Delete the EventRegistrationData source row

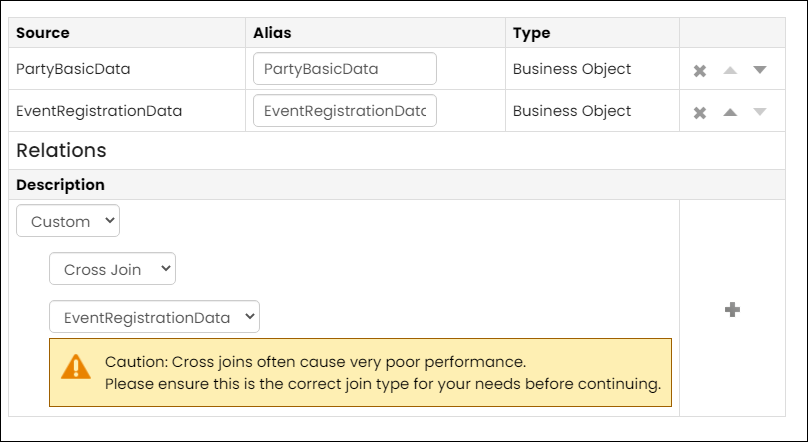[699, 113]
